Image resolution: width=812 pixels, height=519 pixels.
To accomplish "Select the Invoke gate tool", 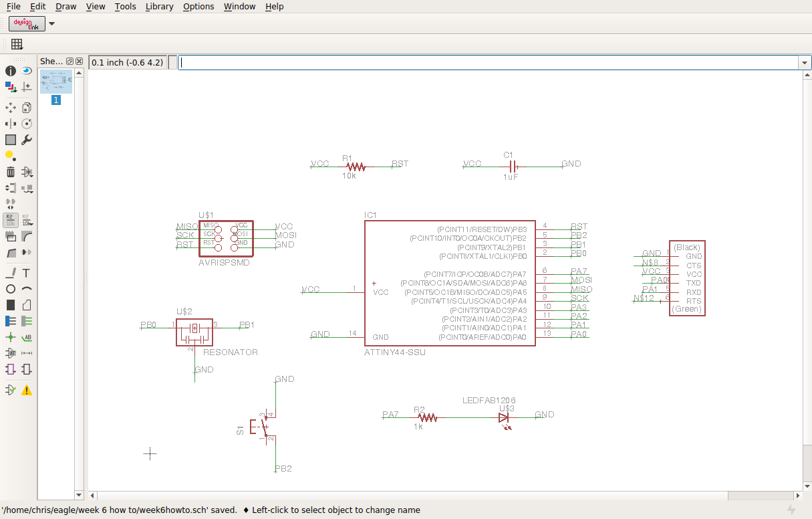I will 27,253.
